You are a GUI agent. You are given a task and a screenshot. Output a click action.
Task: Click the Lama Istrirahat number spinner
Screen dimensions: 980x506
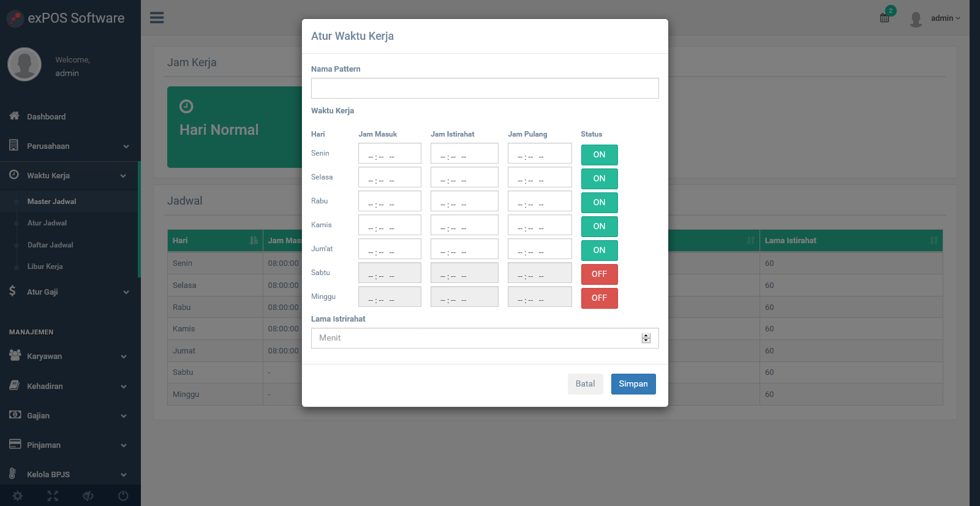[x=646, y=338]
